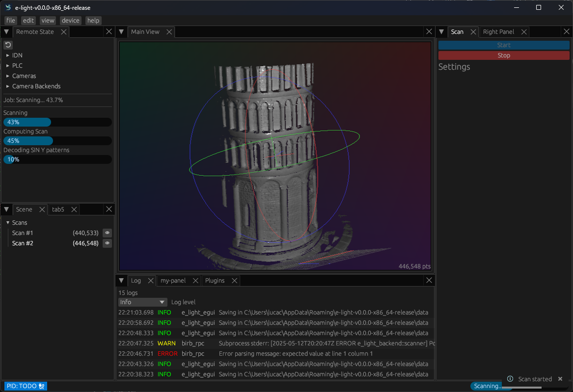Switch to the Scene tab
This screenshot has height=392, width=573.
24,209
